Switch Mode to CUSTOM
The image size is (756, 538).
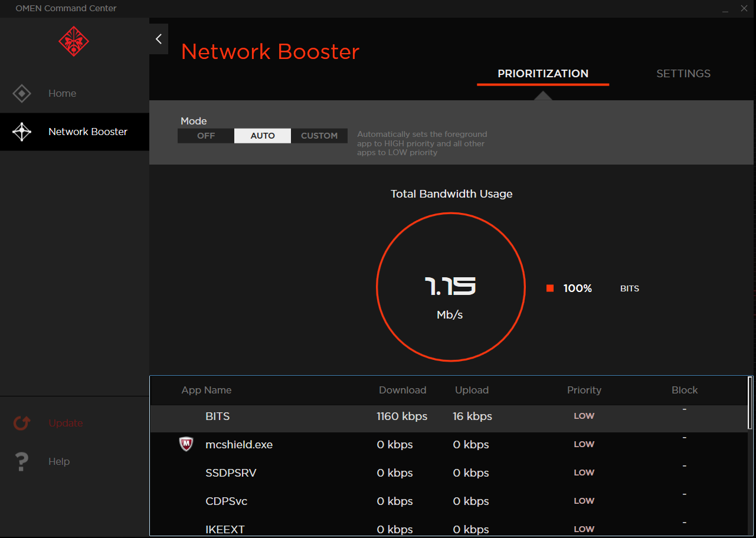[319, 136]
